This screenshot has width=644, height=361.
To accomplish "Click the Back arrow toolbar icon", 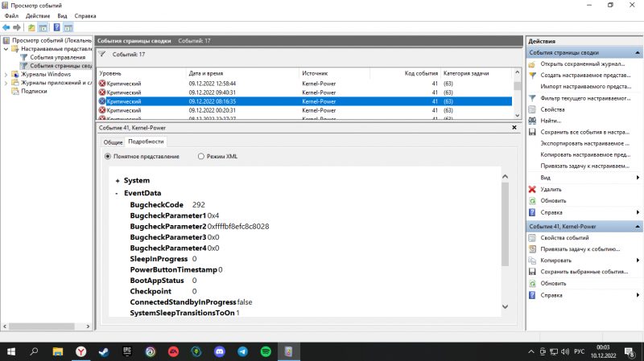I will click(x=6, y=27).
